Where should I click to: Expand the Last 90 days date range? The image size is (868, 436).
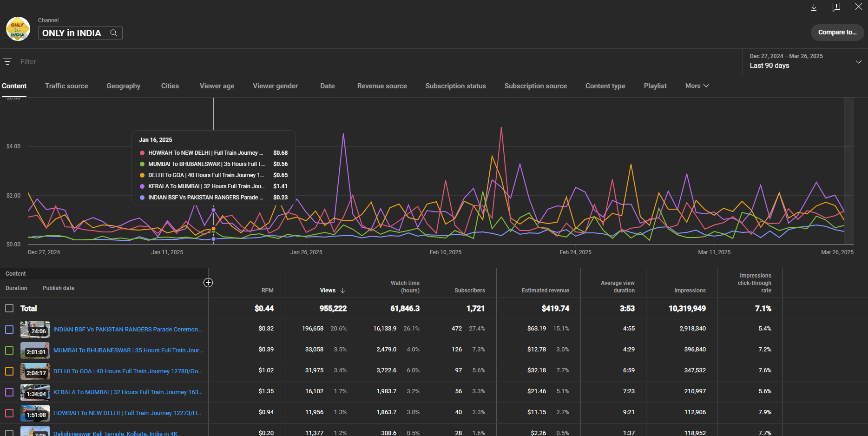[805, 61]
